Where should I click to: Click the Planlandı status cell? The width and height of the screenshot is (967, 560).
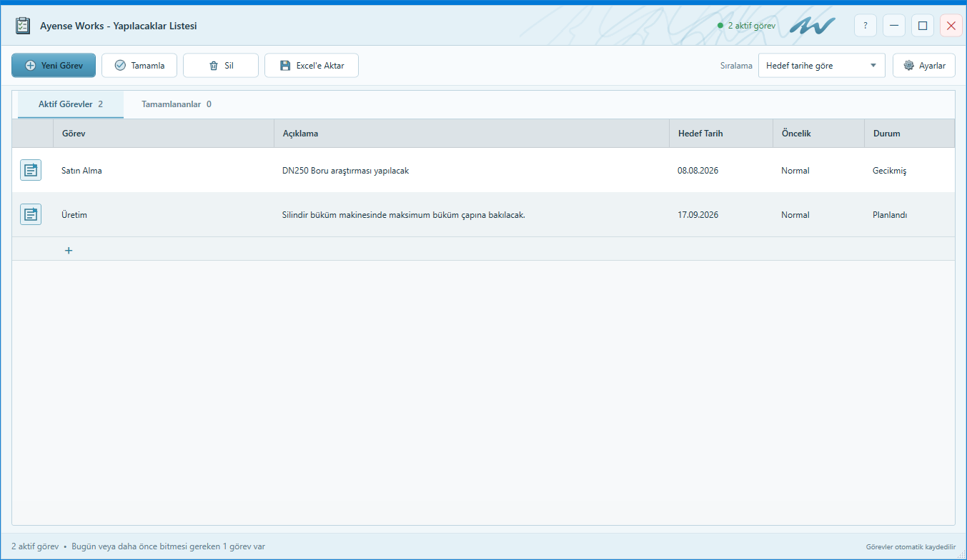pyautogui.click(x=909, y=215)
